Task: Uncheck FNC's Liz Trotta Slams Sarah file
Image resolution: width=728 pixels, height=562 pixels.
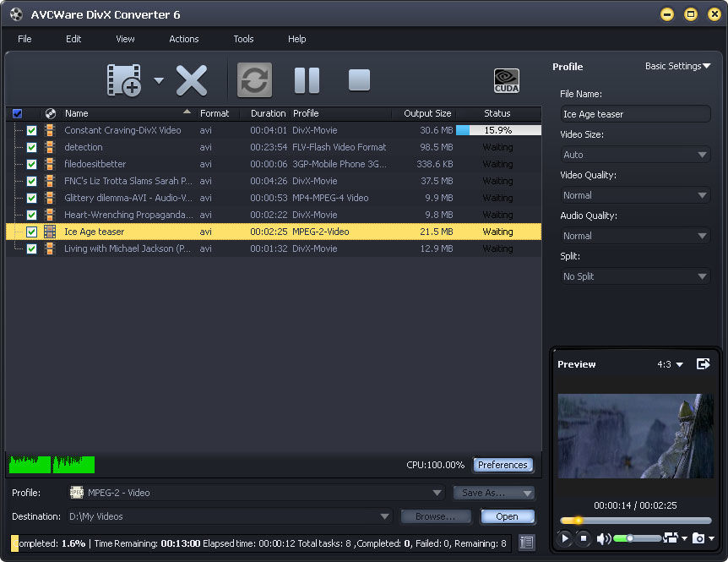Action: [31, 181]
